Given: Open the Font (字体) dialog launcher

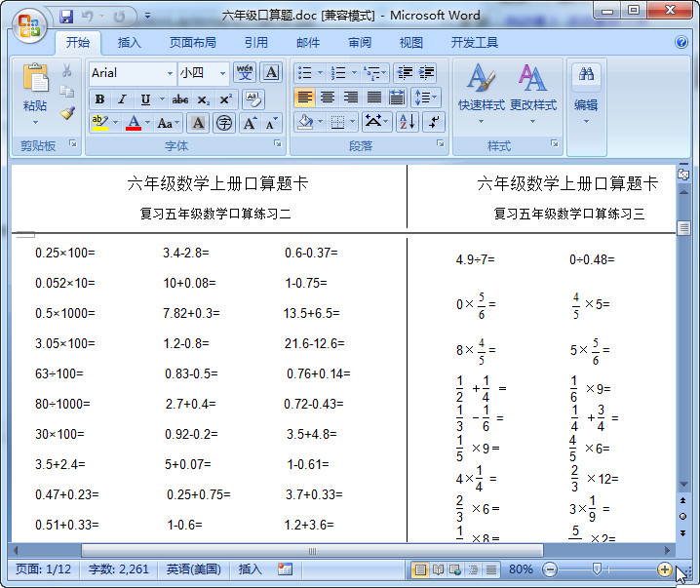Looking at the screenshot, I should click(x=278, y=143).
